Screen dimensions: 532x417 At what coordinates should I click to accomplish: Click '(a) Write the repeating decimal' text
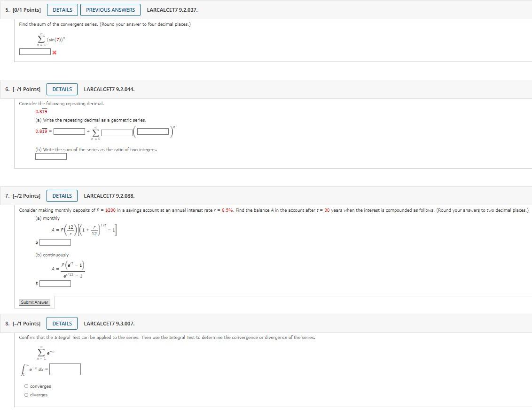click(x=91, y=120)
